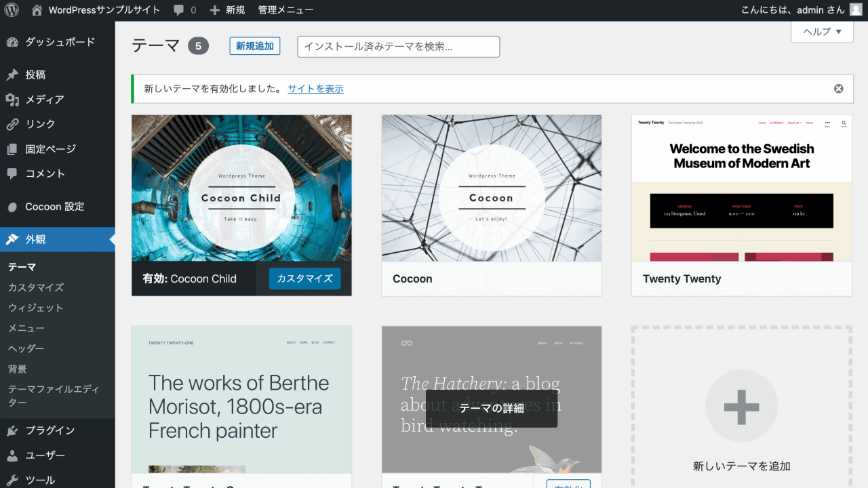
Task: Click the ユーザー person icon
Action: point(12,455)
